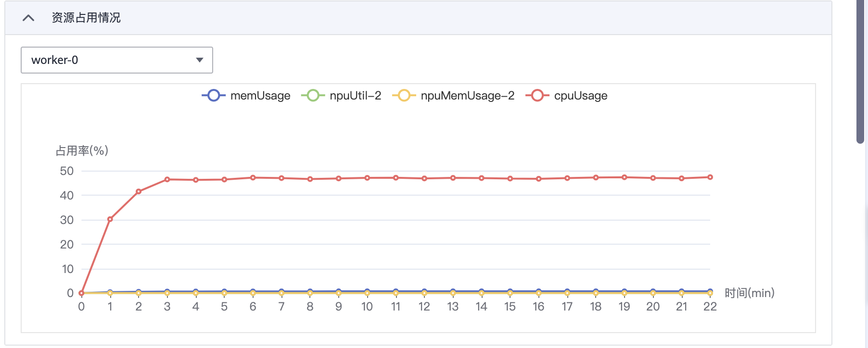Click cpuUsage data point at minute 10
The width and height of the screenshot is (868, 348).
(x=367, y=178)
